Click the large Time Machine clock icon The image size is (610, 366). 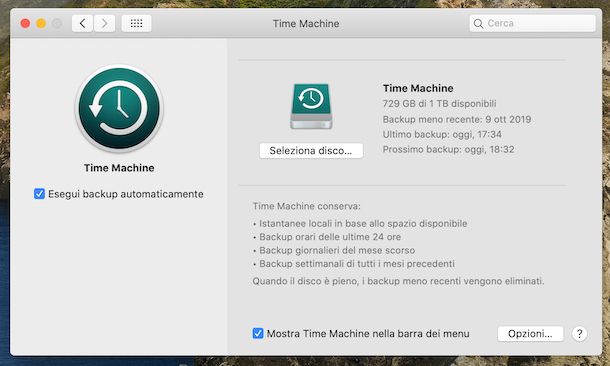coord(119,108)
